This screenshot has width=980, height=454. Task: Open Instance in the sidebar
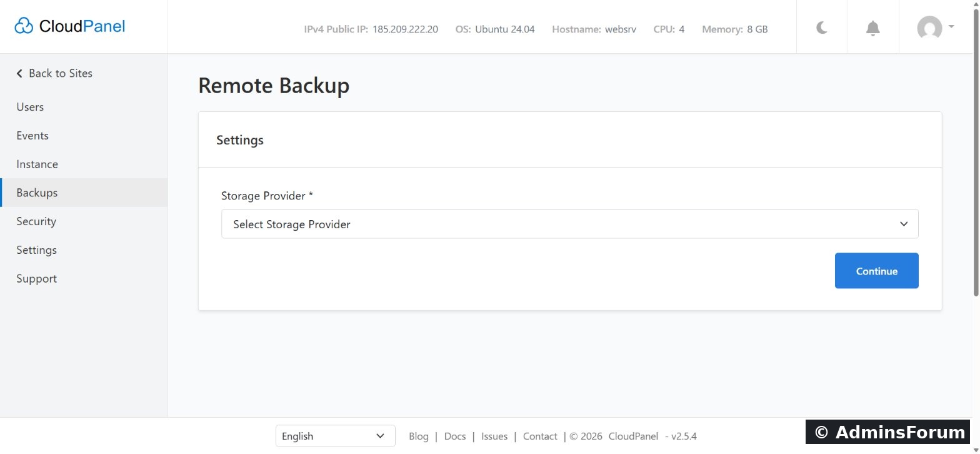pos(84,164)
